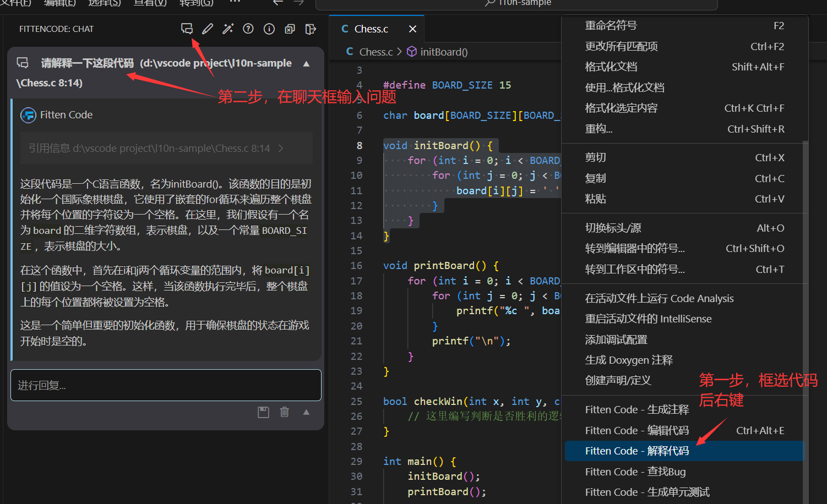Click the 'void printBoard() {' code line
Viewport: 827px width, 504px height.
coord(441,265)
